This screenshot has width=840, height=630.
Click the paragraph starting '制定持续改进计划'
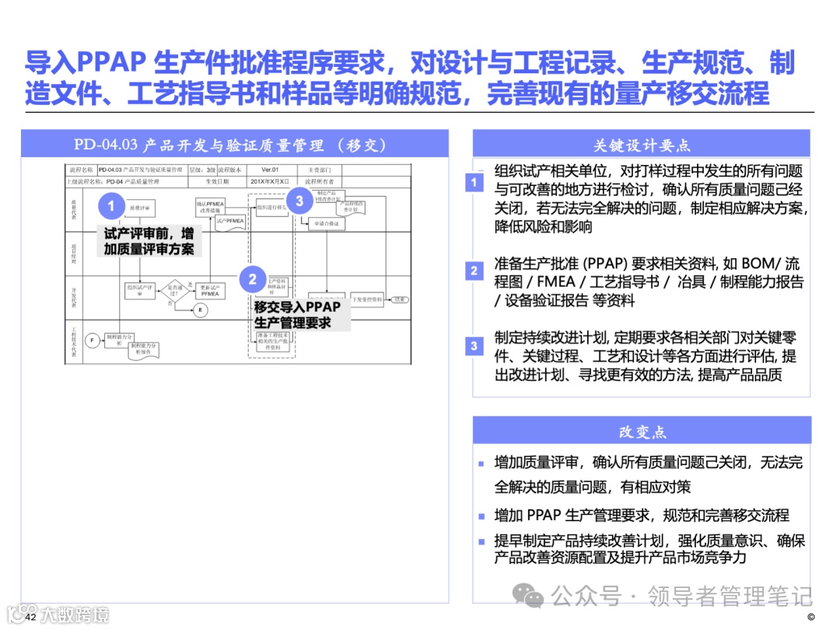click(645, 356)
